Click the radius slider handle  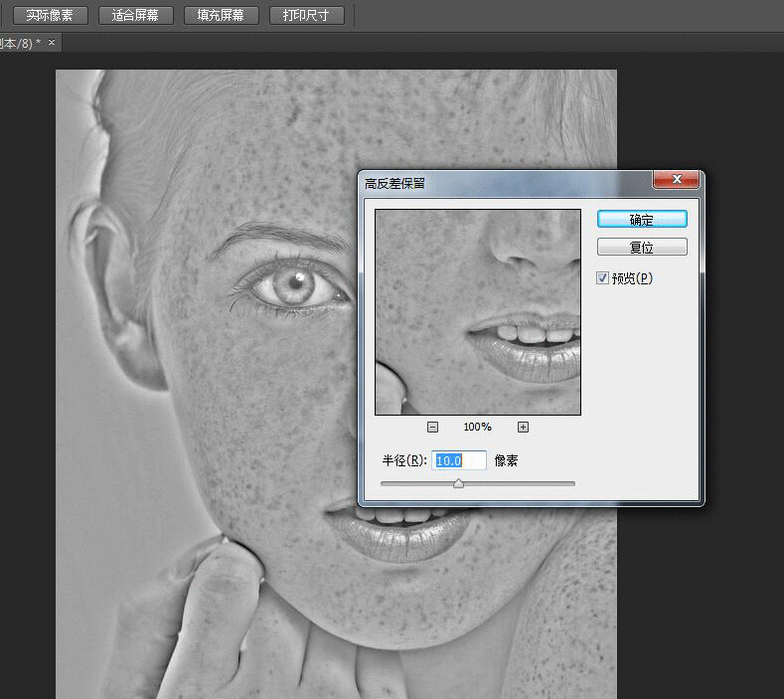pos(458,484)
